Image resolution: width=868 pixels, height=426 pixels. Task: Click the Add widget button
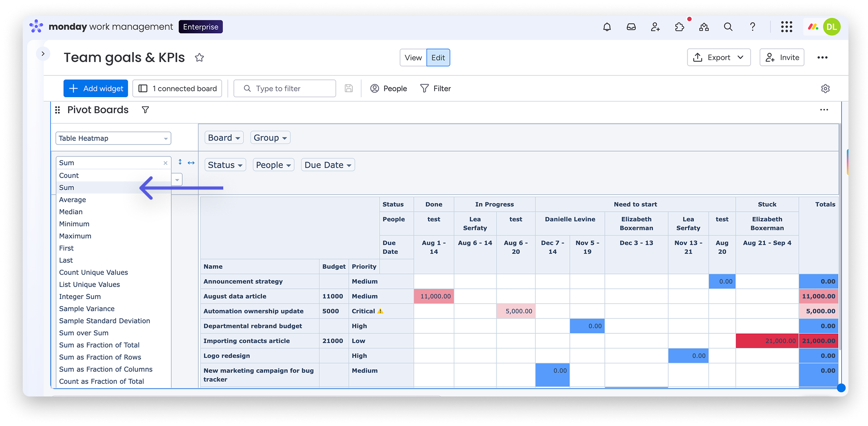pos(96,89)
